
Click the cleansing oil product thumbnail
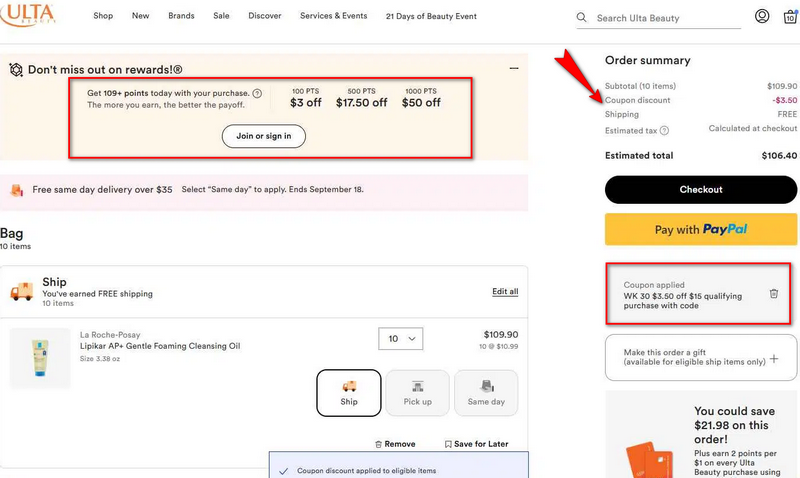click(x=38, y=357)
